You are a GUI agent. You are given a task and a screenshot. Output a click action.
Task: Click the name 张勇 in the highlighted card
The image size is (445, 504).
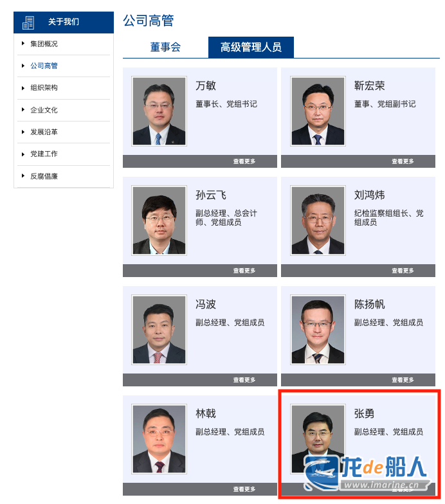364,413
